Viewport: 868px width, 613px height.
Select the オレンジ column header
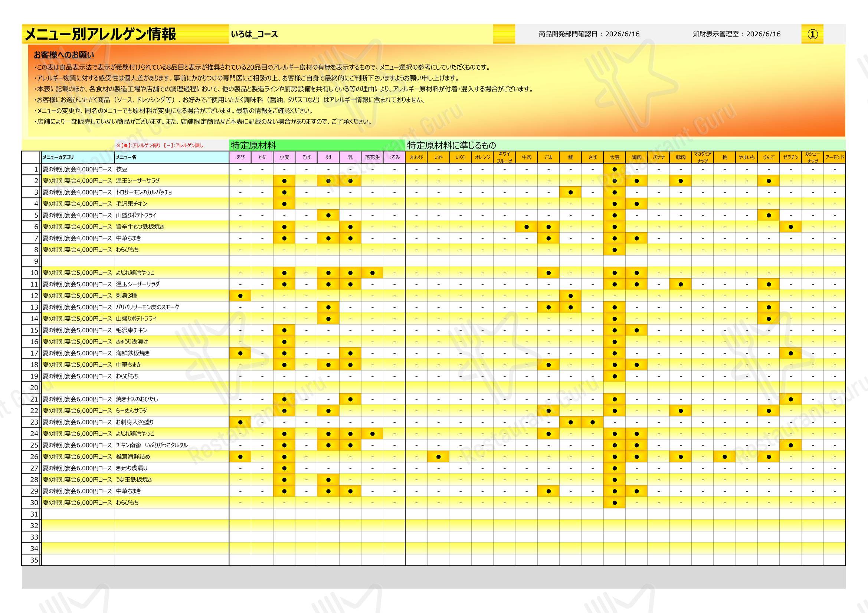[482, 157]
